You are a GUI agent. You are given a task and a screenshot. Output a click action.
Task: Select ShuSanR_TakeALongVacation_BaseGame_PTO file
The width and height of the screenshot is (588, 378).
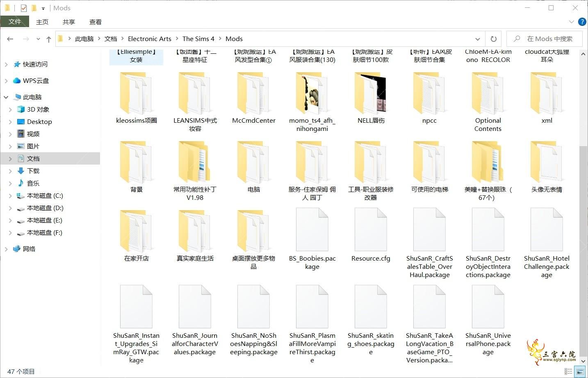click(429, 325)
